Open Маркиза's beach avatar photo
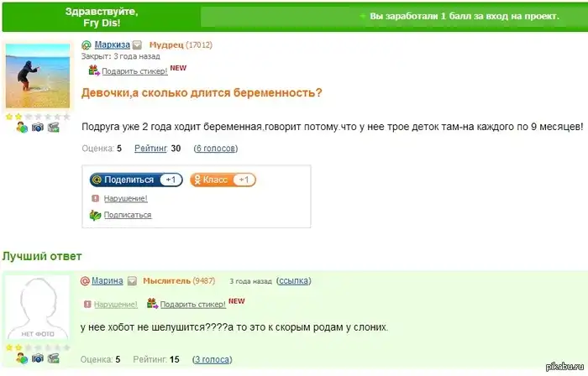This screenshot has height=376, width=588. [x=38, y=76]
